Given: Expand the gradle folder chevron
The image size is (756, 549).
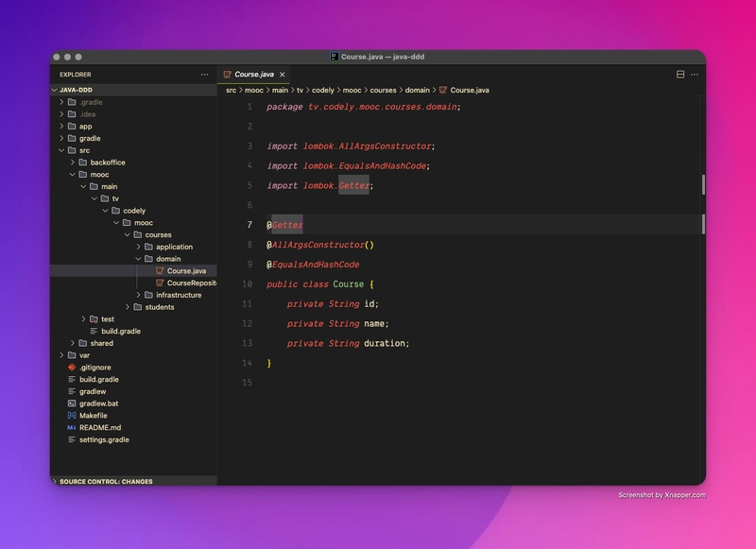Looking at the screenshot, I should point(61,138).
